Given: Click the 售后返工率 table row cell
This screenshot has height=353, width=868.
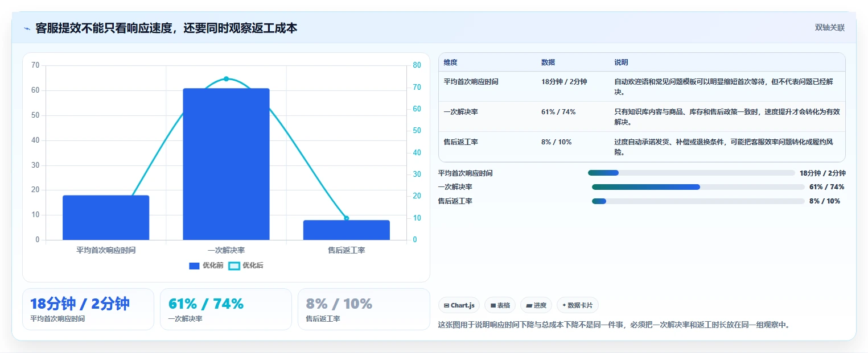Looking at the screenshot, I should tap(461, 142).
